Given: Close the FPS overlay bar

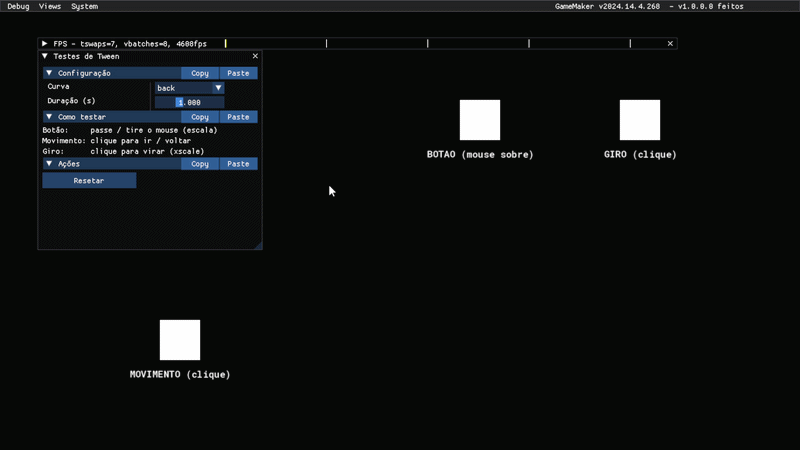Looking at the screenshot, I should [670, 44].
